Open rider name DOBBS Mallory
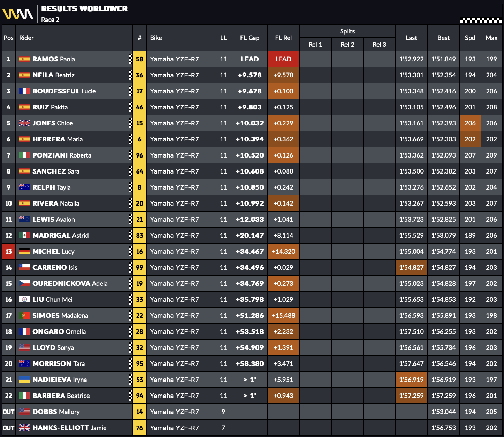The height and width of the screenshot is (437, 504). click(x=56, y=412)
